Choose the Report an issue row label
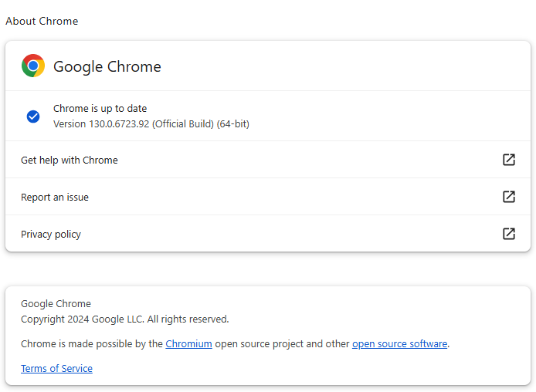Viewport: 536px width, 392px height. [x=55, y=198]
